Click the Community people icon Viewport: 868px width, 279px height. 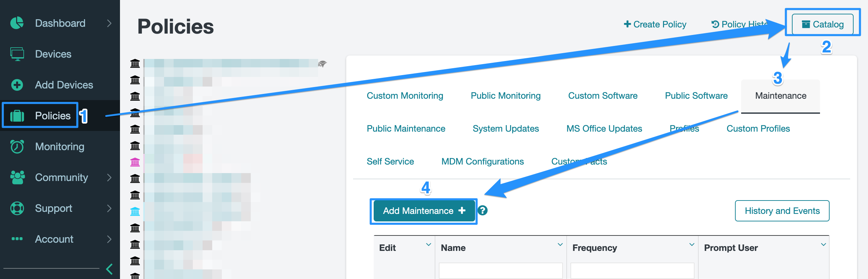pyautogui.click(x=17, y=178)
